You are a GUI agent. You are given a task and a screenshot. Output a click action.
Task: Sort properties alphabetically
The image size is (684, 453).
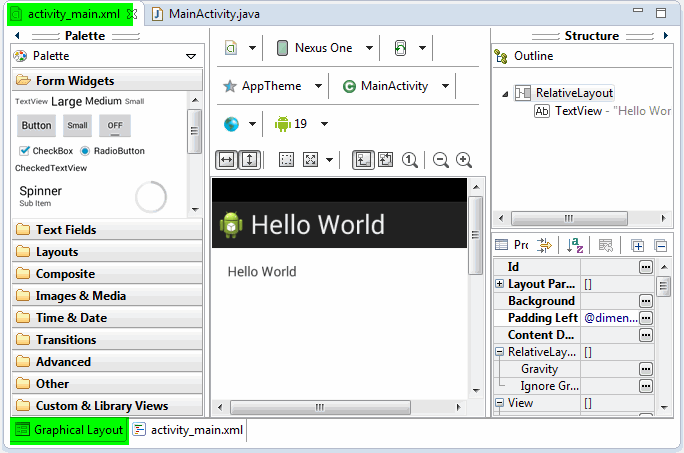(x=575, y=246)
